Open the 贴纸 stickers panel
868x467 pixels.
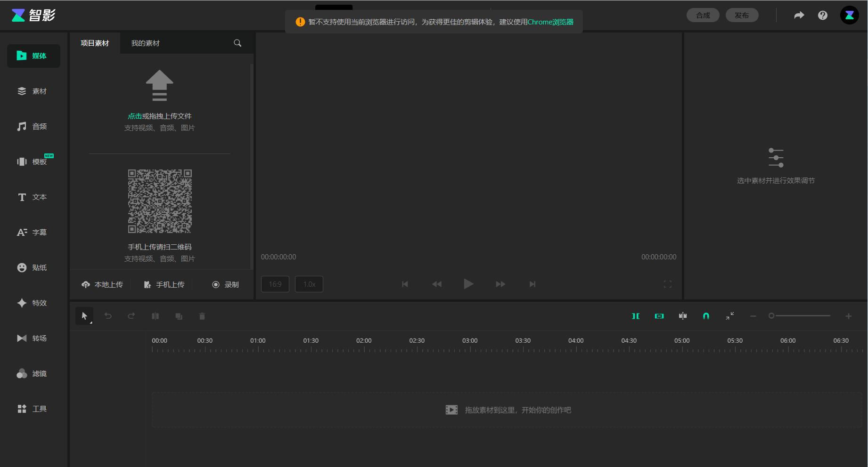click(x=33, y=267)
